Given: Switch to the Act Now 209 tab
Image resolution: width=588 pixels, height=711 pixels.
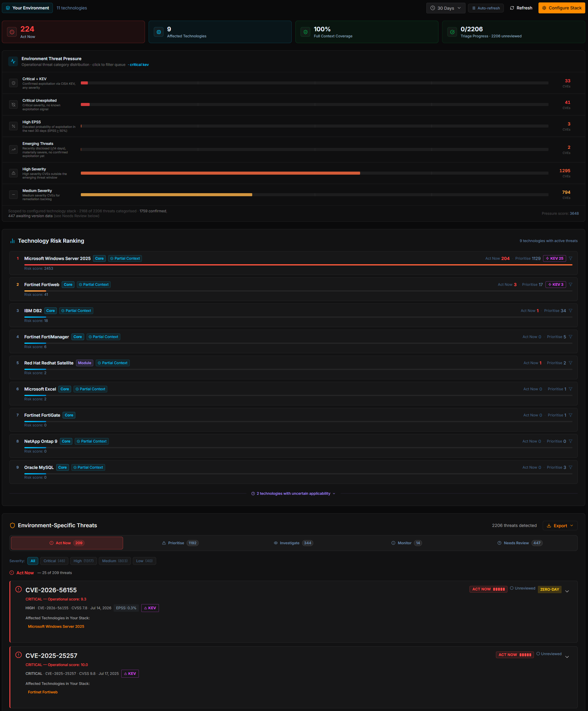Looking at the screenshot, I should (x=67, y=543).
